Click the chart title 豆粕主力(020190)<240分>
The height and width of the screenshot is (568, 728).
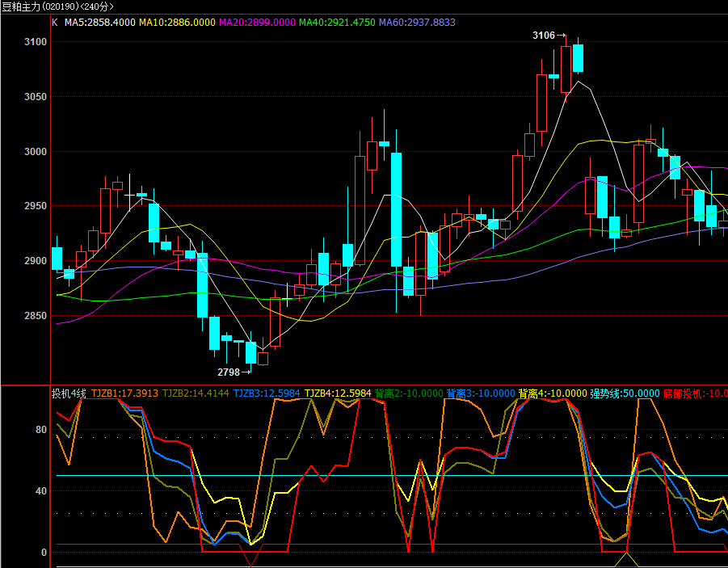[x=57, y=6]
